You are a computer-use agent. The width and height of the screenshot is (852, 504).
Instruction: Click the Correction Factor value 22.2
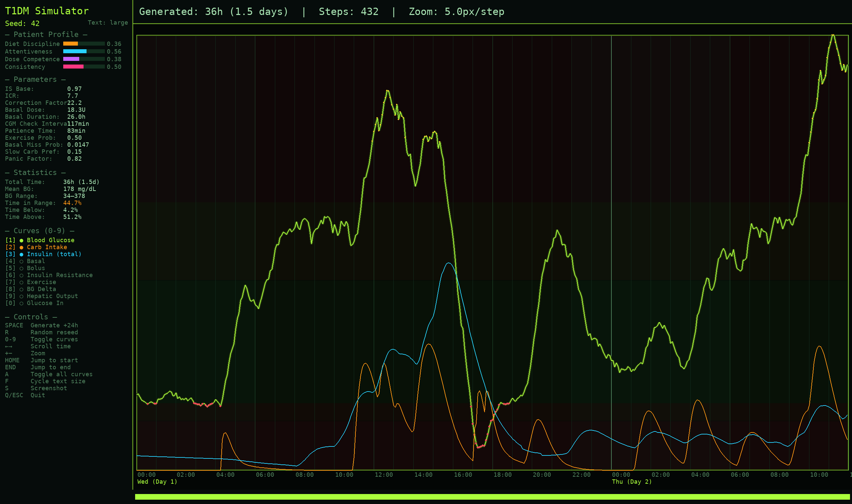pyautogui.click(x=75, y=103)
